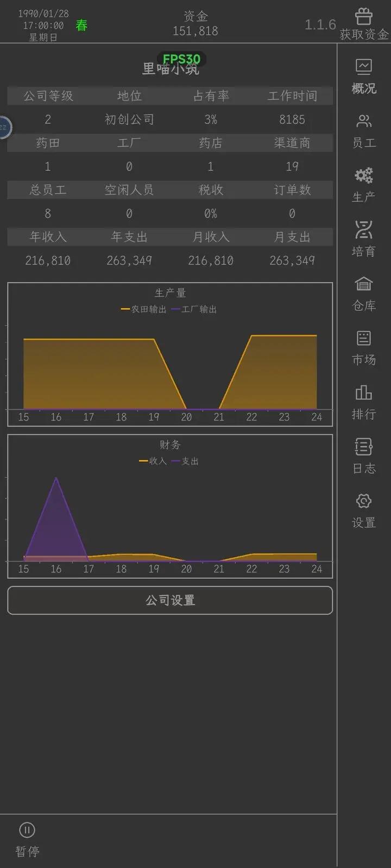Click the 药店 header cell
Viewport: 391px width, 868px height.
[211, 143]
